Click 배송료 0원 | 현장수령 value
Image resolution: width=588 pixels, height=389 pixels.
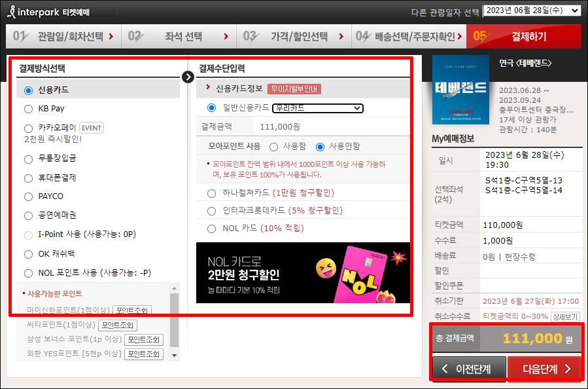point(510,257)
